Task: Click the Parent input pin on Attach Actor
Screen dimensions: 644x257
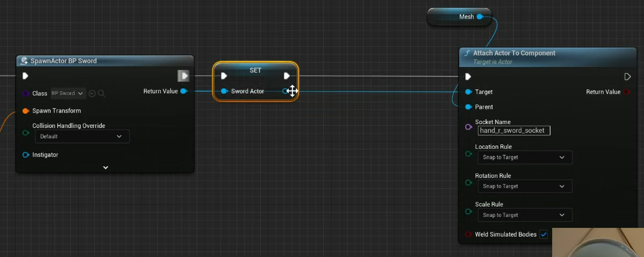Action: click(469, 107)
